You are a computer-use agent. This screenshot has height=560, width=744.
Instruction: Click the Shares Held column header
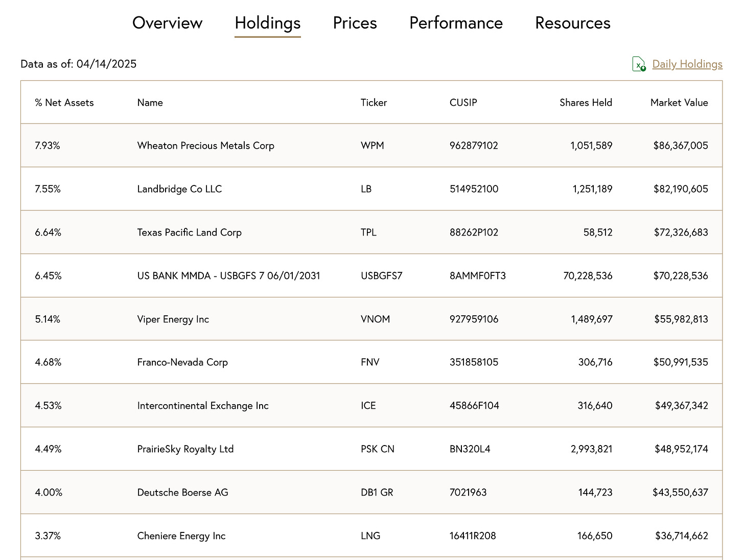pyautogui.click(x=586, y=103)
